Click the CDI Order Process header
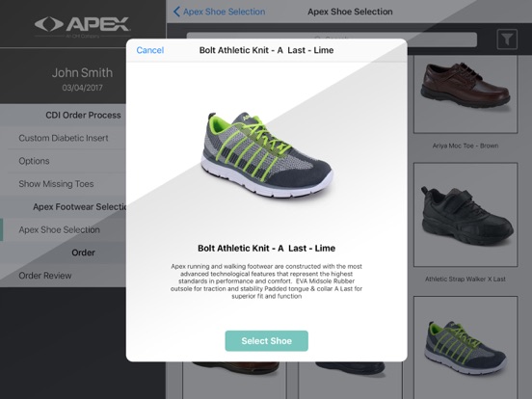This screenshot has height=399, width=532. 83,115
